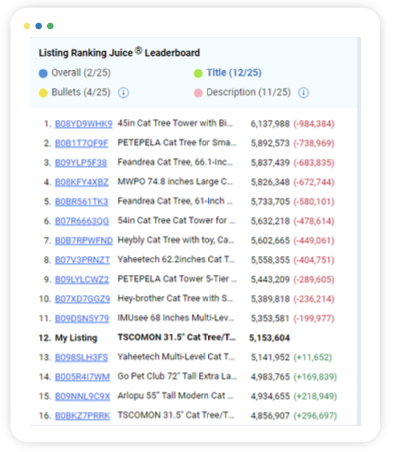This screenshot has height=452, width=393.
Task: Open ASIN link B09NNL9C9X
Action: 82,396
